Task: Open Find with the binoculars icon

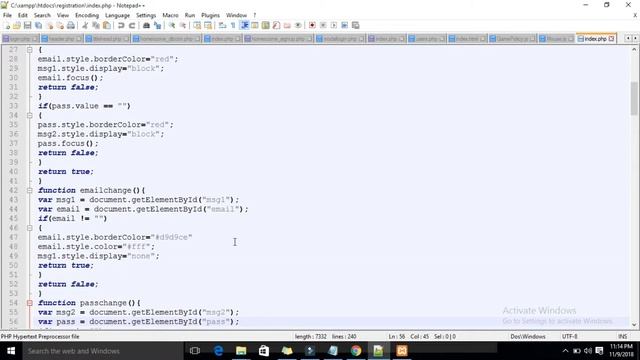Action: point(146,25)
